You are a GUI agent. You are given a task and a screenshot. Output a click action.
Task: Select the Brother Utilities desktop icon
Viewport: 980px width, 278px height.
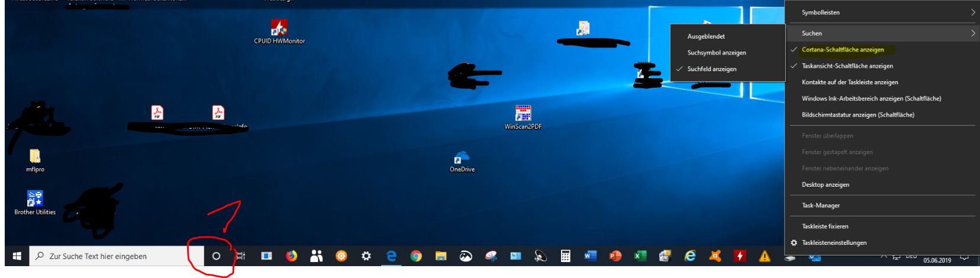[x=35, y=203]
